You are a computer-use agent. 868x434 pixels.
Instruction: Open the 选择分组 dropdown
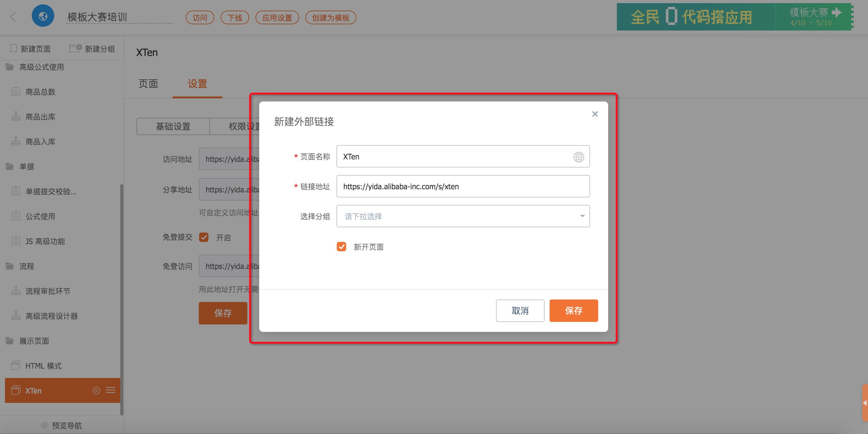coord(463,216)
